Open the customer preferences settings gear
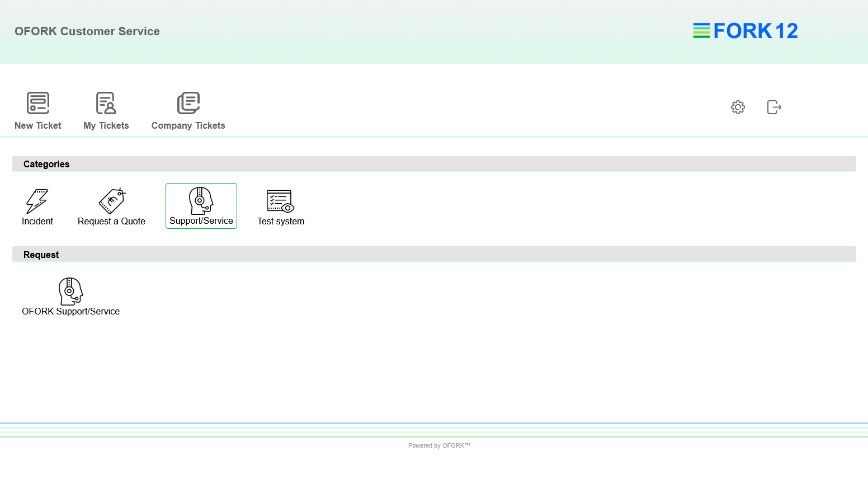This screenshot has width=868, height=484. coord(738,107)
